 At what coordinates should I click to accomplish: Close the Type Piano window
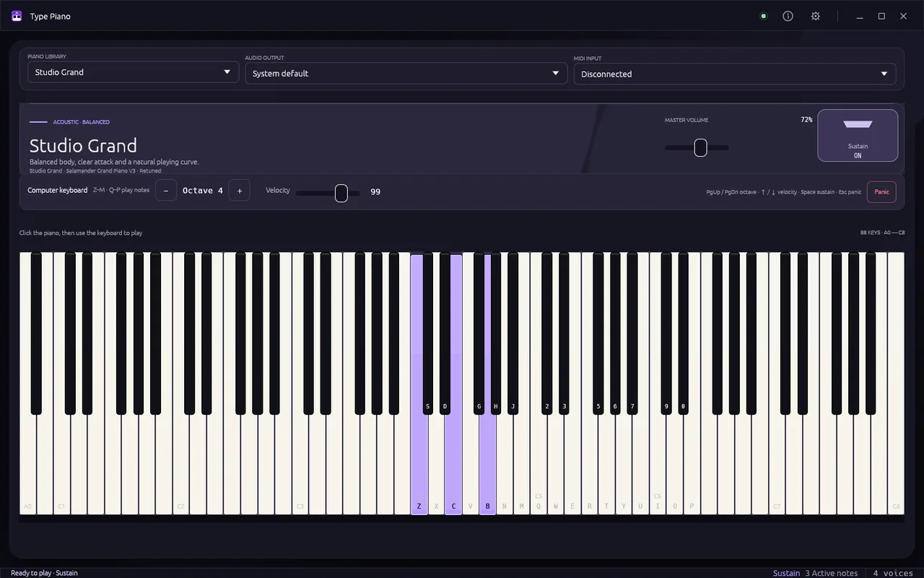coord(903,16)
